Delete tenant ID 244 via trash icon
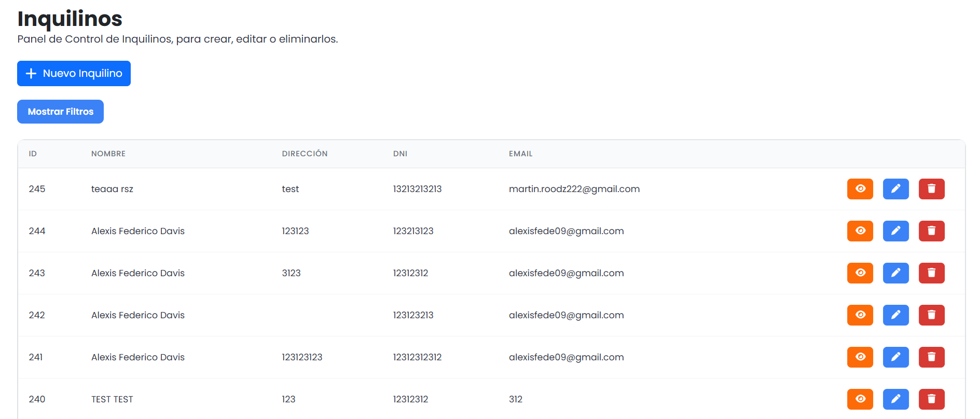 931,231
